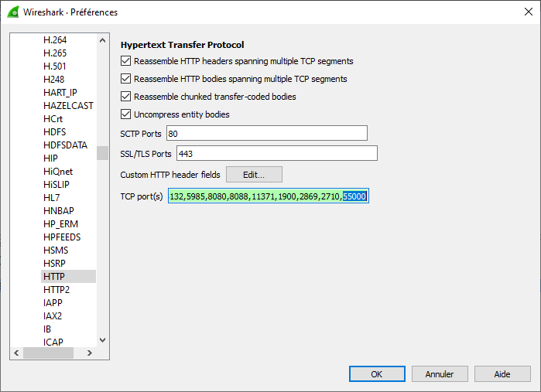This screenshot has width=541, height=392.
Task: Click the Wireshark fin icon in title bar
Action: 13,12
